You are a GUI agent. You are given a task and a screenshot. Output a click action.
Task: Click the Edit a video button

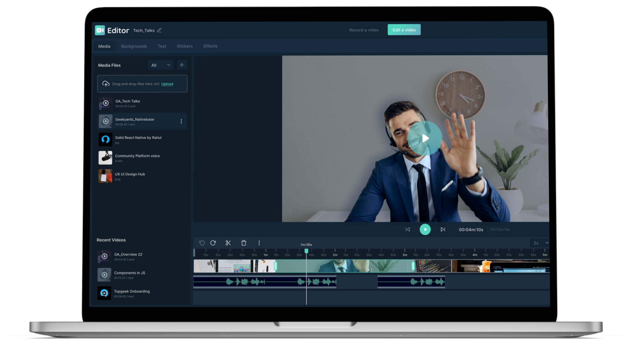(x=404, y=29)
